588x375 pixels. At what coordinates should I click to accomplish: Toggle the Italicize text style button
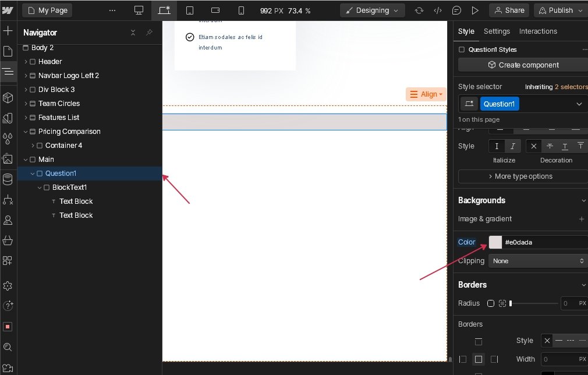[x=512, y=146]
